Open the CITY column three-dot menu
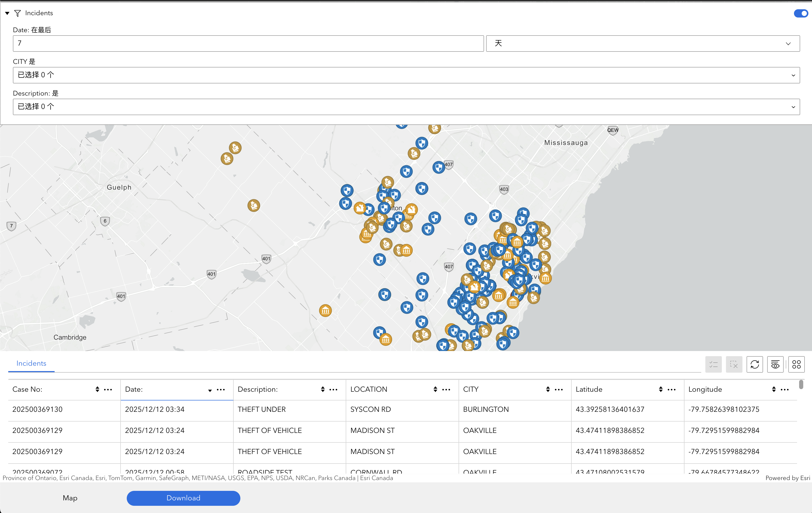812x513 pixels. click(559, 389)
